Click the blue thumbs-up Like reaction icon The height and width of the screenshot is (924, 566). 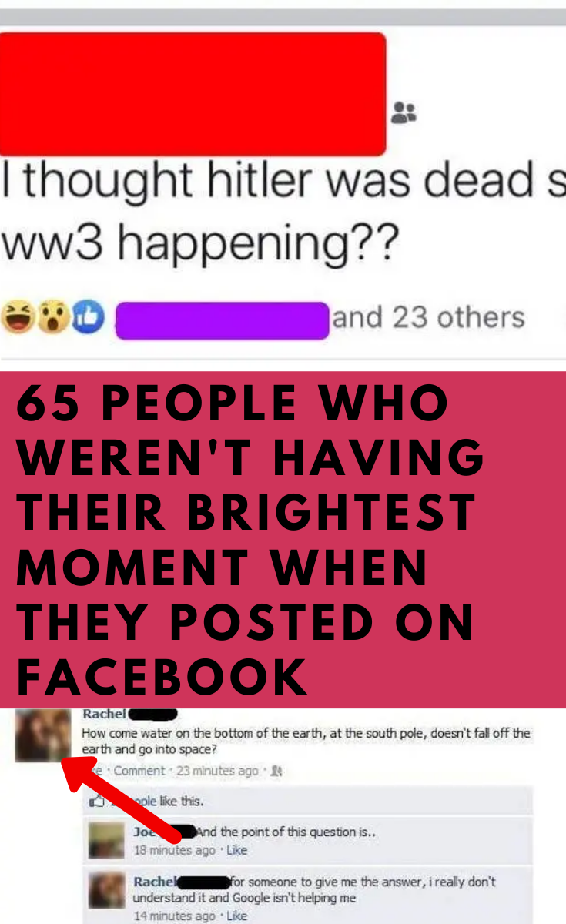pyautogui.click(x=88, y=317)
